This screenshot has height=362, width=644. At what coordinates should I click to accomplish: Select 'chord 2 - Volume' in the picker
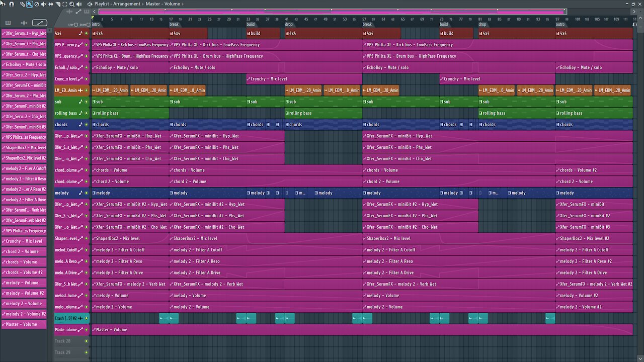(24, 251)
